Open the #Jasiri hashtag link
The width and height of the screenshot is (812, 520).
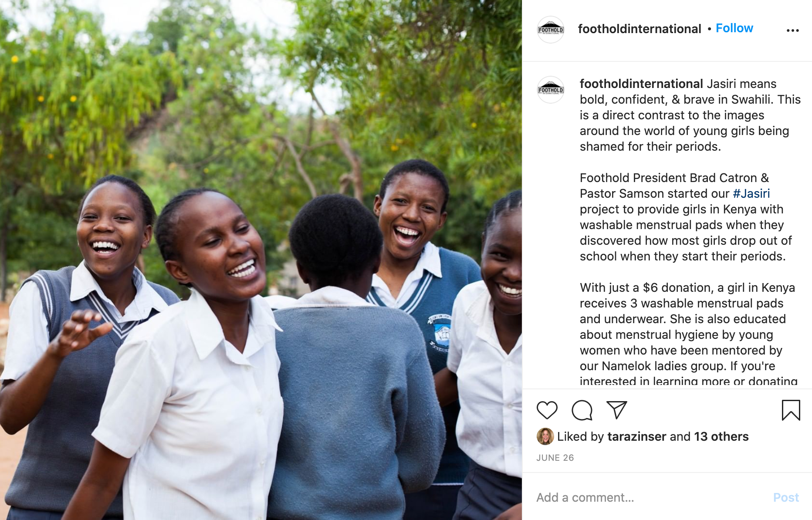pyautogui.click(x=751, y=193)
